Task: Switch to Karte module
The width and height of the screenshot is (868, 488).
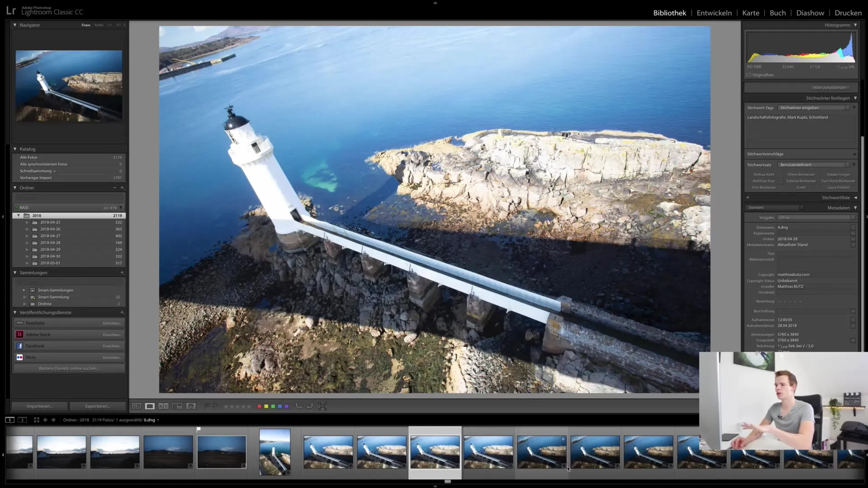Action: coord(750,13)
